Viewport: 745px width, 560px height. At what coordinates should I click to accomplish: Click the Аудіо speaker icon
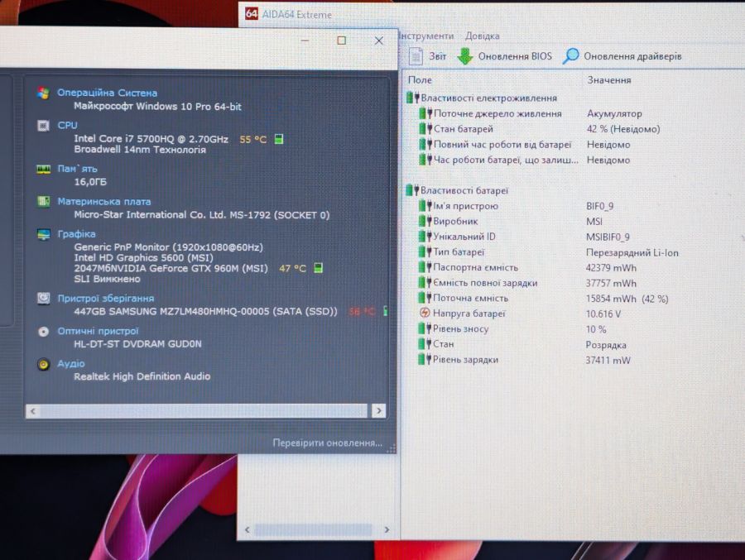point(43,364)
